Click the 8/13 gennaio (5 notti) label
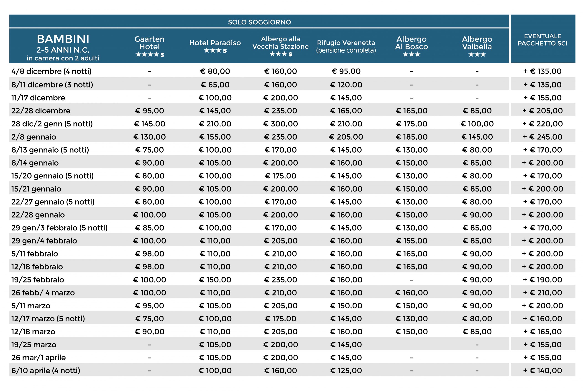Image resolution: width=583 pixels, height=392 pixels. point(50,150)
